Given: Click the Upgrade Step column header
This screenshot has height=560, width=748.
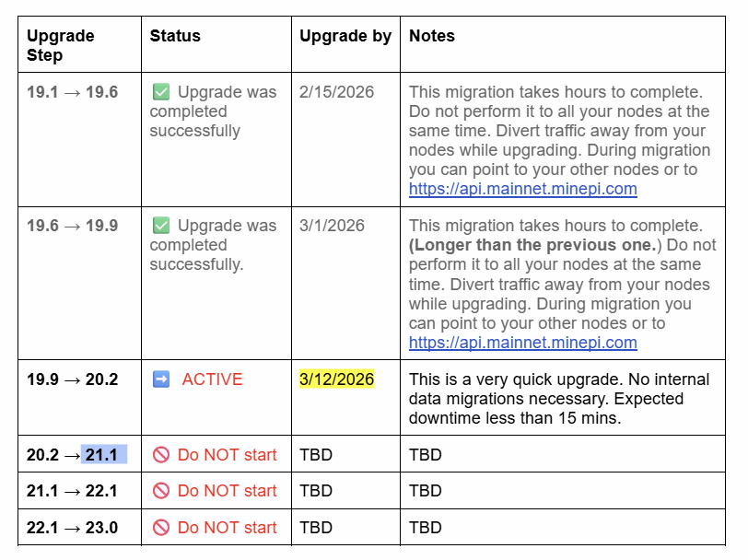Looking at the screenshot, I should [60, 45].
